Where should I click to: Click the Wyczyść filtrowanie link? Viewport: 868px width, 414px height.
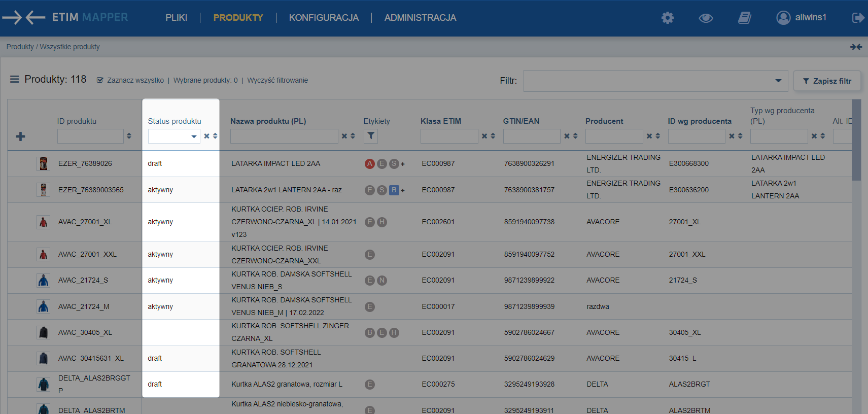(277, 80)
